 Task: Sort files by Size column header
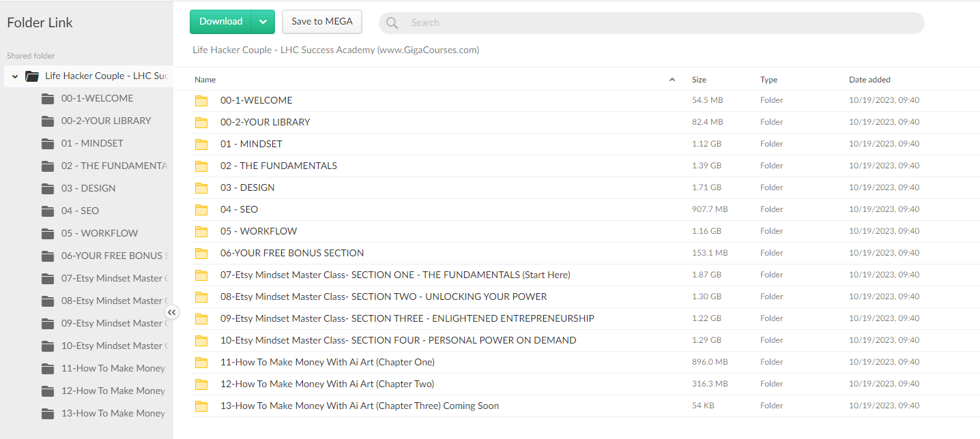coord(699,80)
